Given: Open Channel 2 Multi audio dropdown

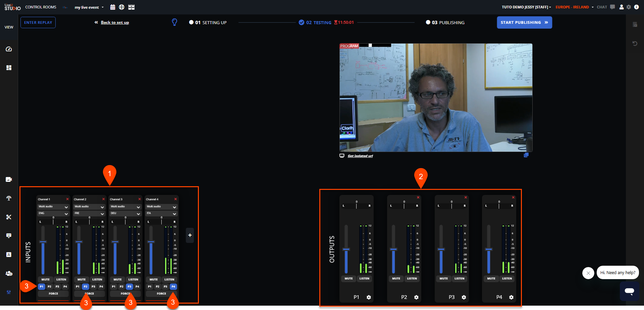Looking at the screenshot, I should coord(89,207).
